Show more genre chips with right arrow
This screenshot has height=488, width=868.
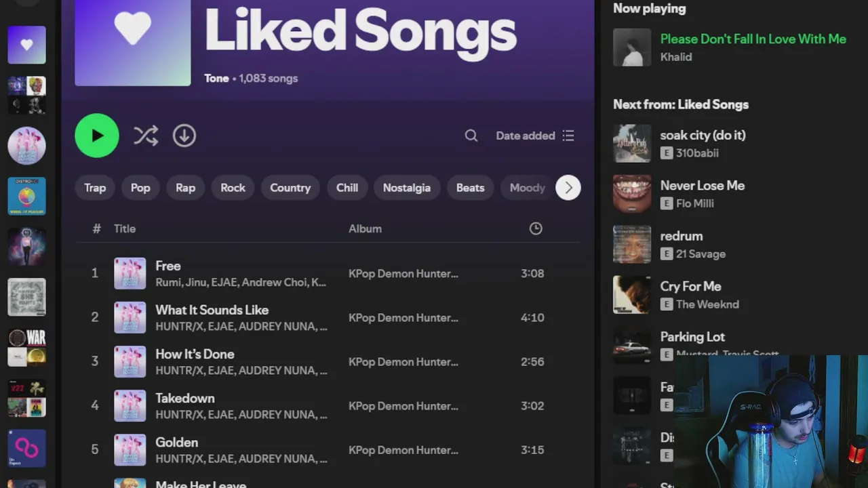[568, 188]
